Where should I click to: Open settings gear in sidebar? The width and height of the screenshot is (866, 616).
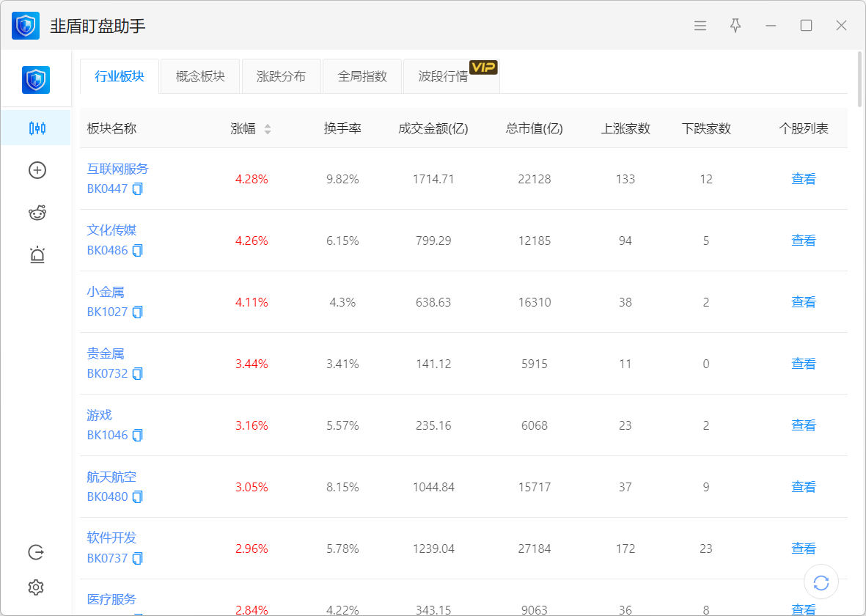[36, 587]
